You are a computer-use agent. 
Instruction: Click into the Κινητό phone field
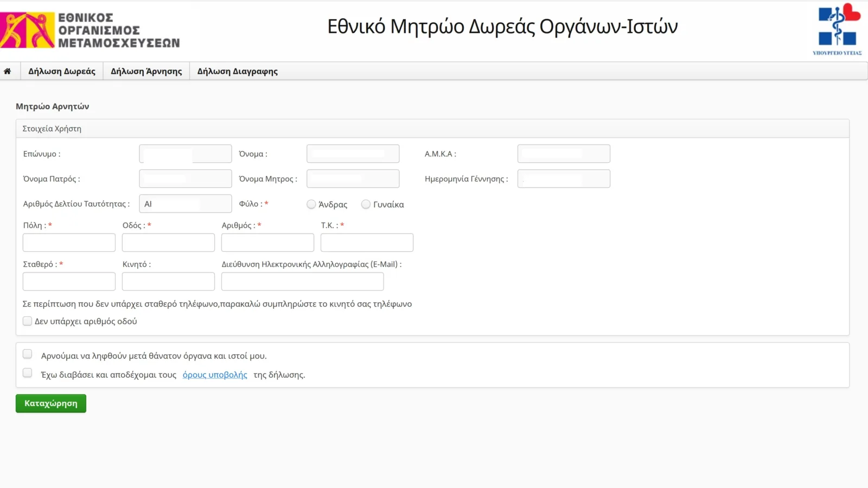[168, 282]
